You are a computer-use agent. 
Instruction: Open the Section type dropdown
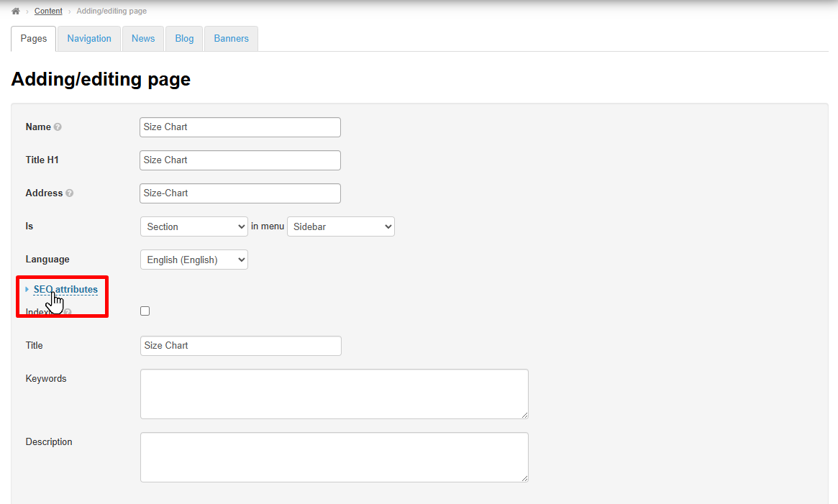coord(193,226)
